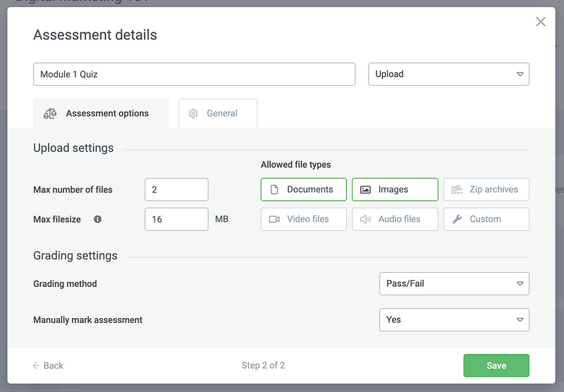The height and width of the screenshot is (392, 564).
Task: Go Back to the previous step
Action: (48, 366)
